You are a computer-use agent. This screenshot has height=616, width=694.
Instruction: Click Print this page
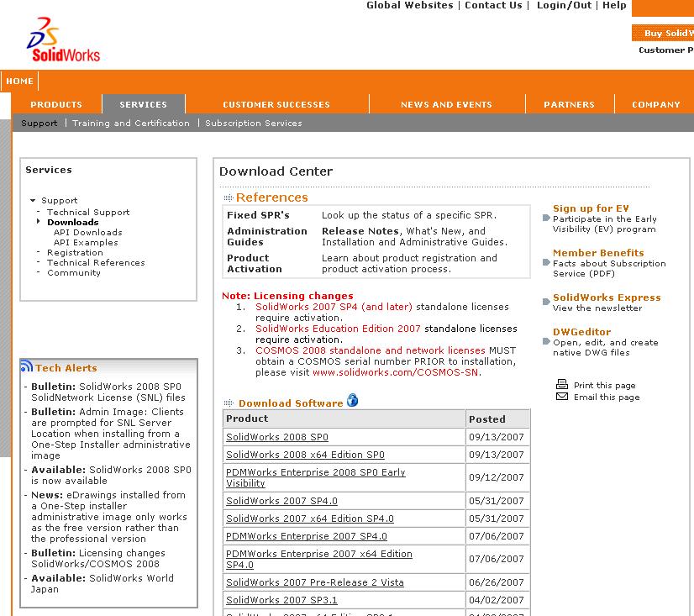click(x=605, y=385)
